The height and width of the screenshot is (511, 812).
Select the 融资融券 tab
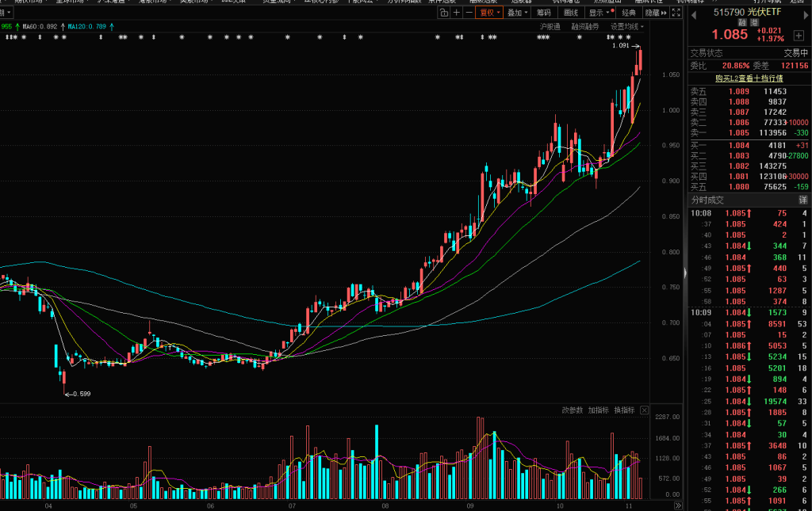tap(585, 26)
